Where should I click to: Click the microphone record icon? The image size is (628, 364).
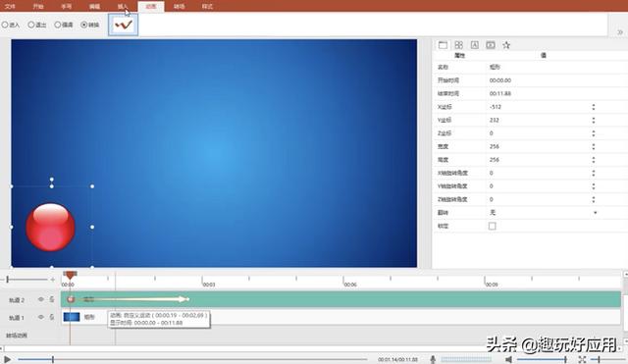click(433, 359)
